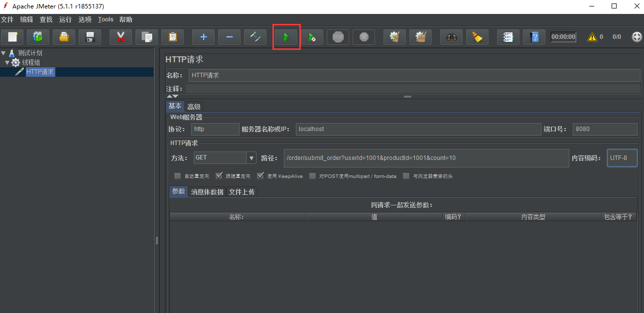The height and width of the screenshot is (313, 644).
Task: Uncheck the 跟随重定向 checkbox
Action: [x=219, y=176]
